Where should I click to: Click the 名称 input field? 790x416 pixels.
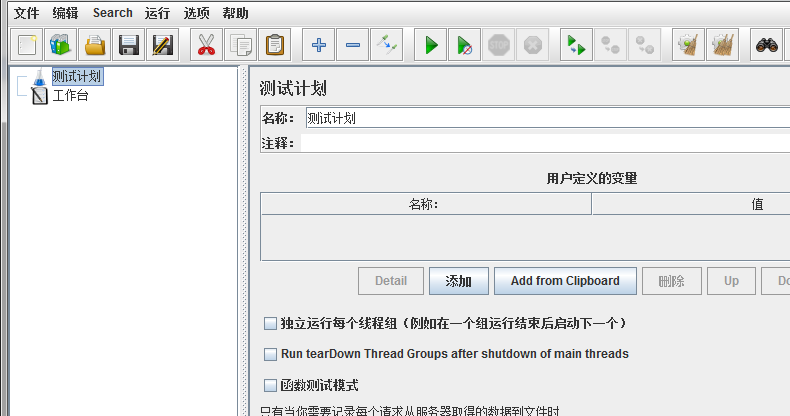tap(548, 118)
